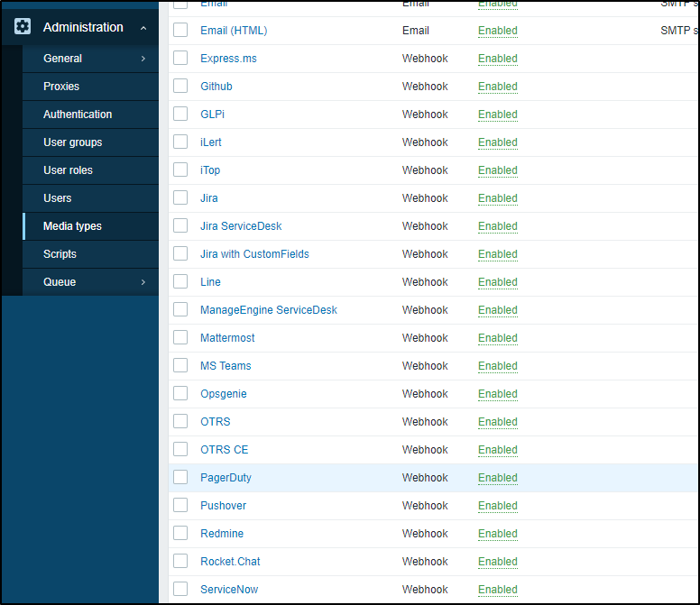Toggle Enabled status for Rocket.Chat

click(498, 562)
